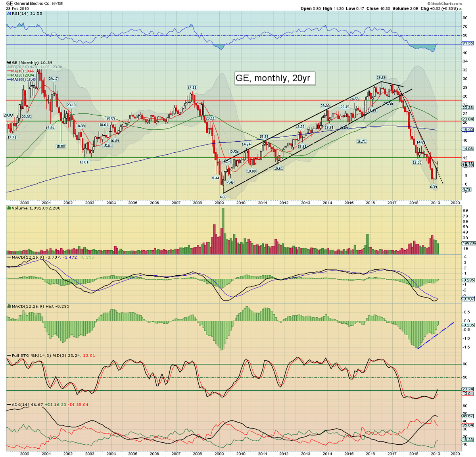Image resolution: width=476 pixels, height=457 pixels.
Task: Click the General Electric Co. company name
Action: [32, 4]
